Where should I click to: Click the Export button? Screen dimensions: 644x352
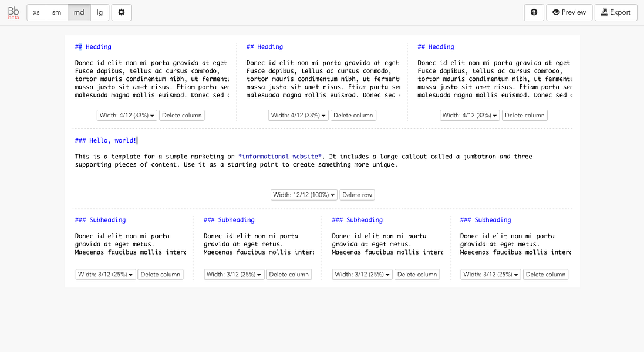(x=615, y=12)
